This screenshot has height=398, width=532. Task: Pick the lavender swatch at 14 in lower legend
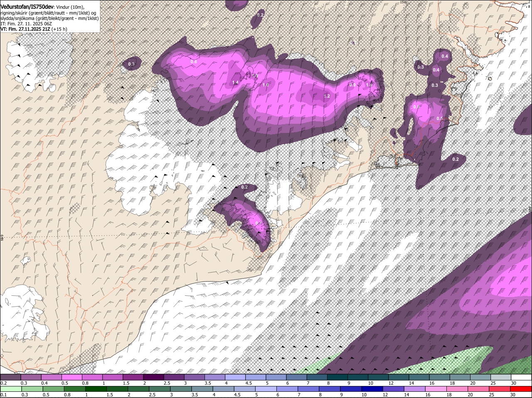pyautogui.click(x=416, y=389)
